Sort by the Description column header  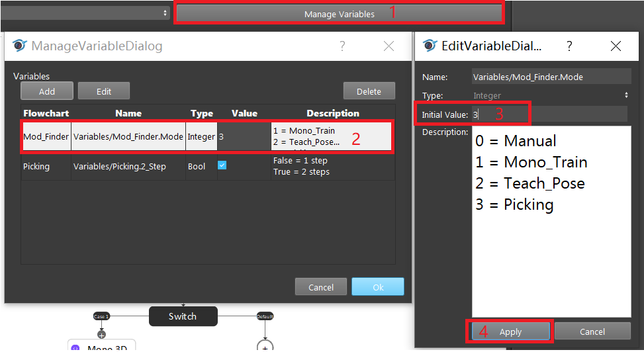tap(333, 113)
